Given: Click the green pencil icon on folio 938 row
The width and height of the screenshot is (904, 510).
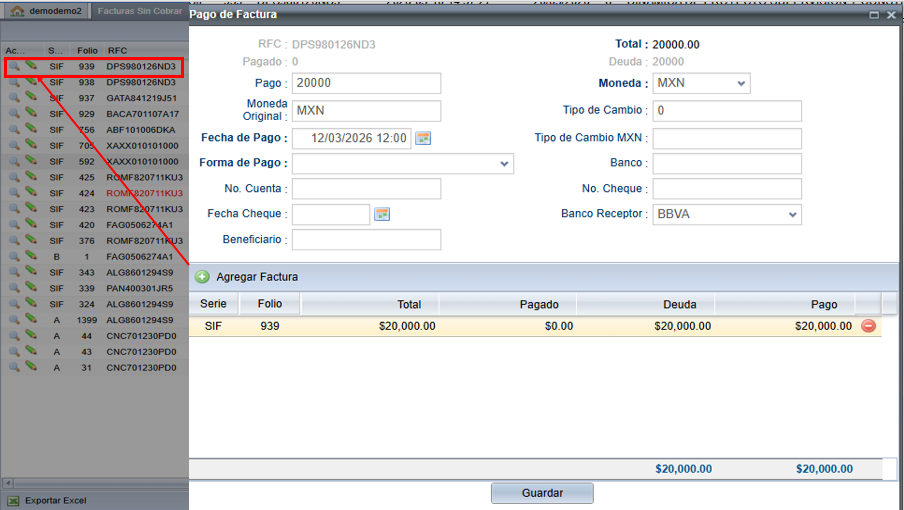Looking at the screenshot, I should point(31,82).
